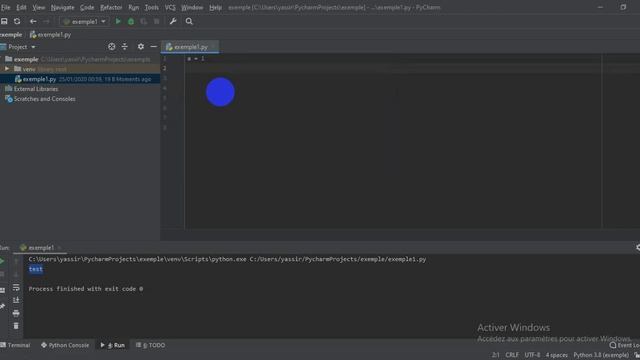Open the Navigate menu
This screenshot has height=360, width=640.
[x=62, y=7]
